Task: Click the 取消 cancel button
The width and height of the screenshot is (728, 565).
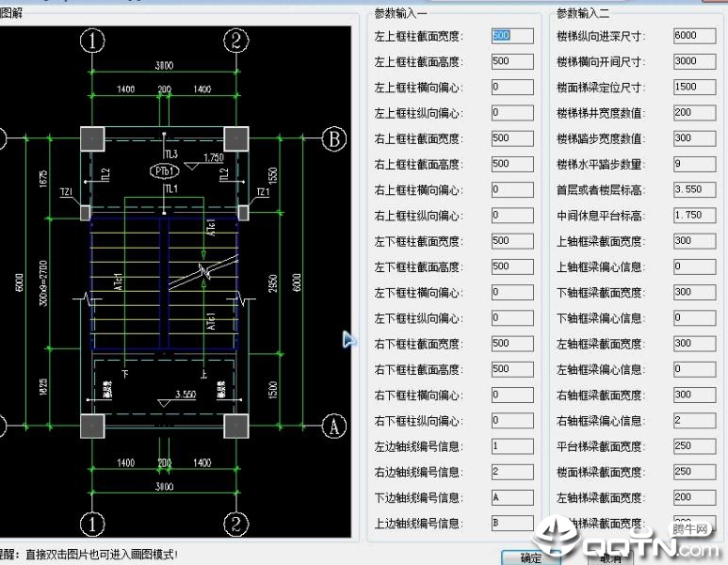Action: click(x=610, y=557)
